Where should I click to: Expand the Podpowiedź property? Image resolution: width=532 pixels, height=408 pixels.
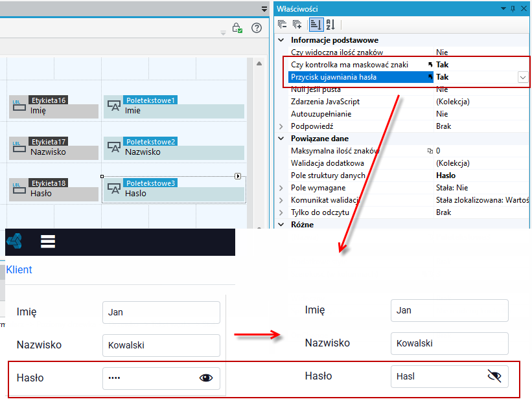(281, 126)
